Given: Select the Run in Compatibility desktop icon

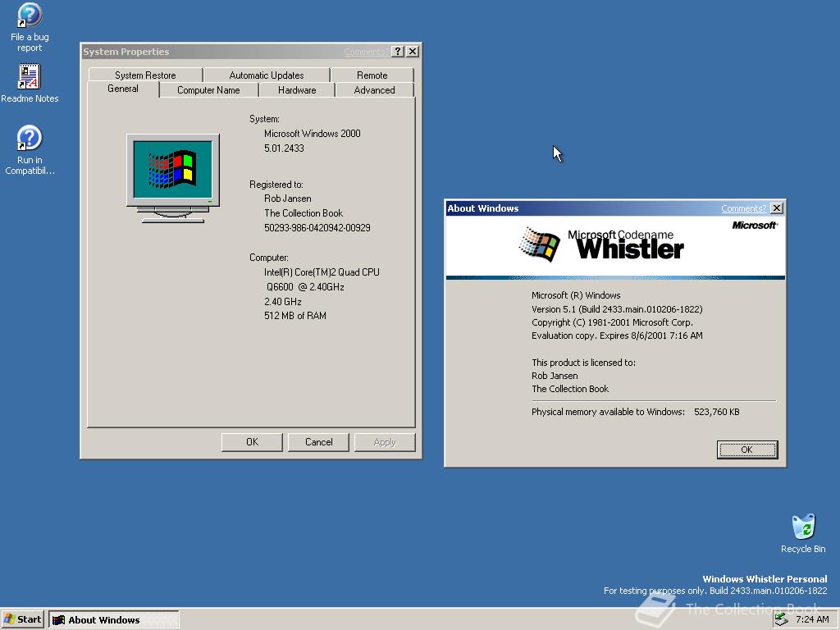Looking at the screenshot, I should 30,150.
